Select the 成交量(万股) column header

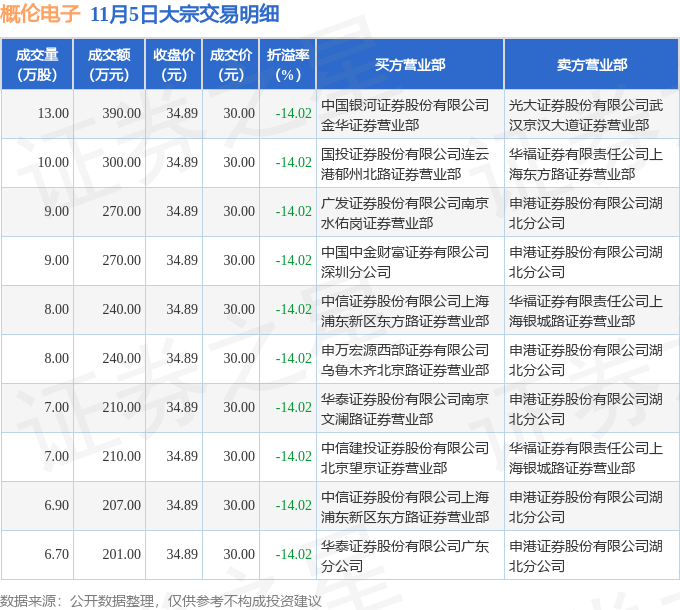37,65
